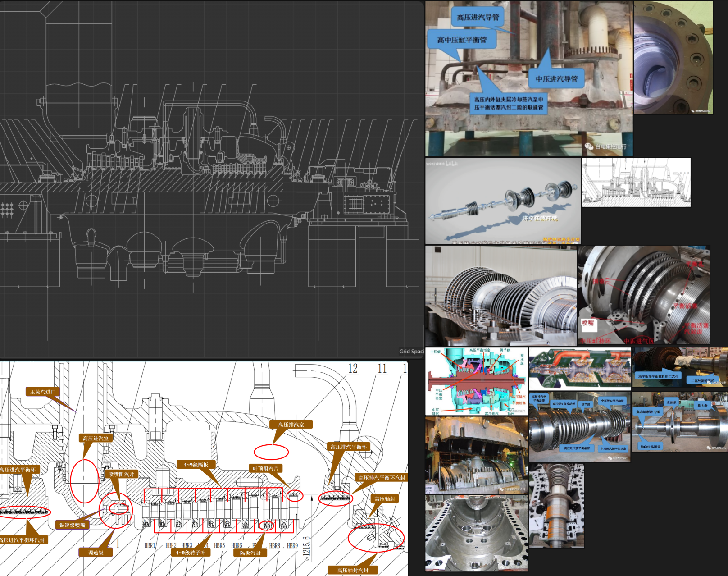This screenshot has height=576, width=728.
Task: Click the 主蒸汽进口 brown label
Action: click(x=43, y=392)
